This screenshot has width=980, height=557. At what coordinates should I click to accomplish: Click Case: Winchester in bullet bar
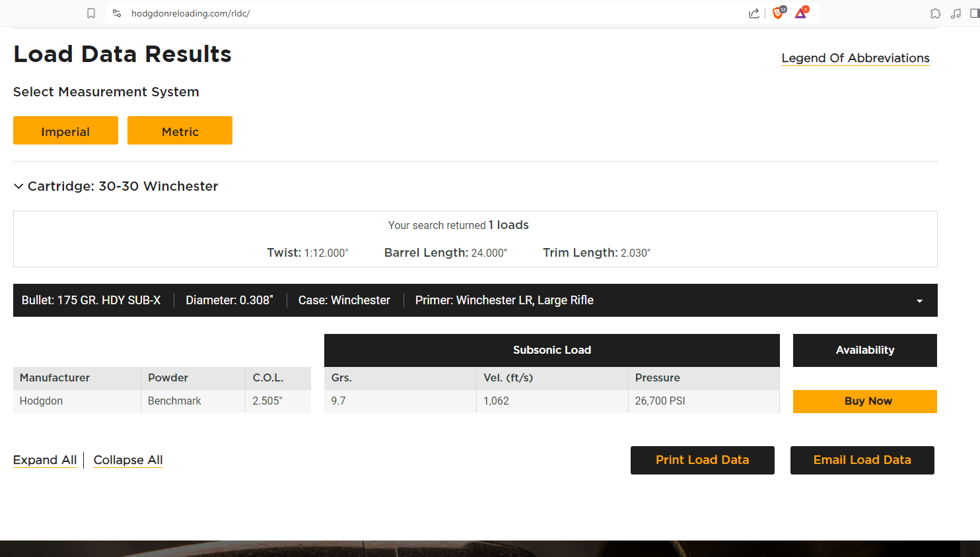pyautogui.click(x=344, y=300)
